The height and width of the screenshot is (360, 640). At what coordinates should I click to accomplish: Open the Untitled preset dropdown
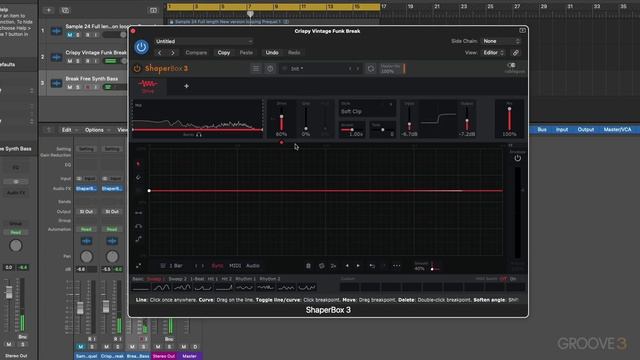tap(203, 41)
